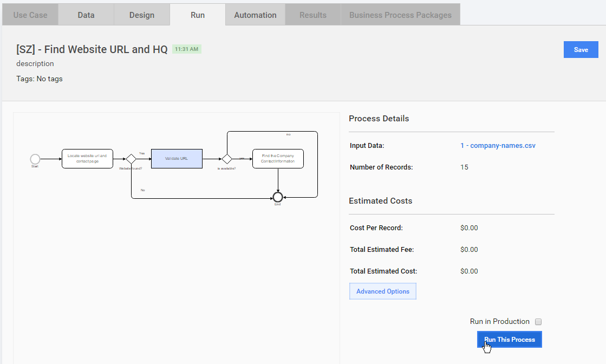The image size is (606, 364).
Task: Open the Design tab
Action: pyautogui.click(x=142, y=15)
